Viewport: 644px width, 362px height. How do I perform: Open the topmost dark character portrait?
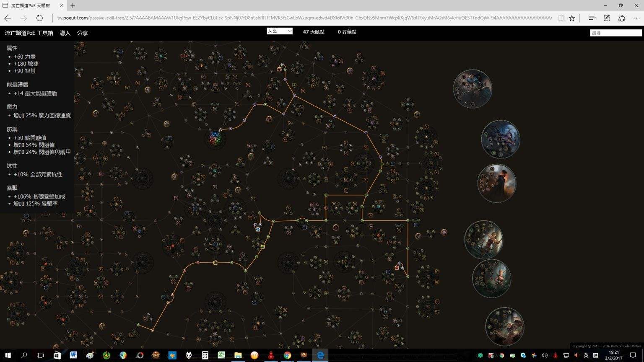tap(473, 89)
